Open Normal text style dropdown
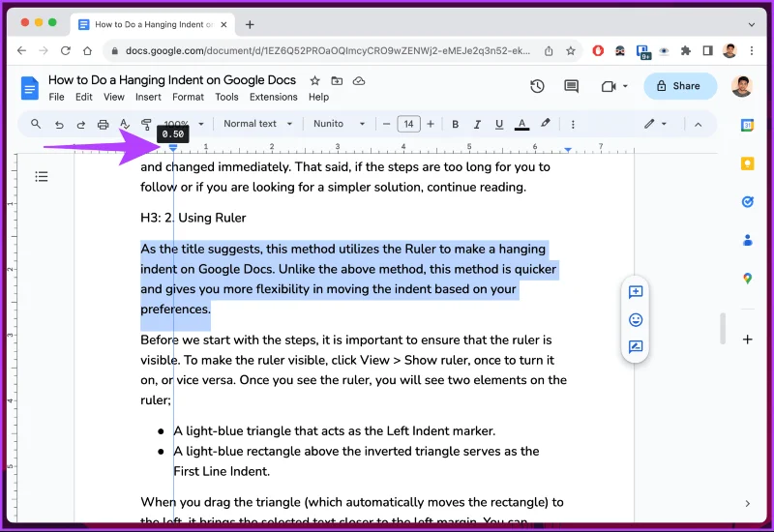The height and width of the screenshot is (532, 774). point(257,124)
